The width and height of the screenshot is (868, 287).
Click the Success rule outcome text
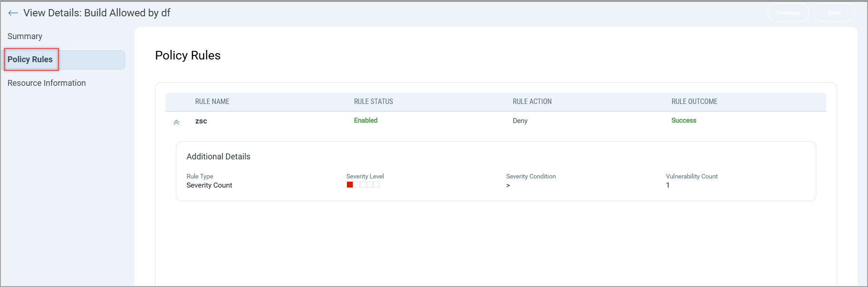tap(683, 120)
